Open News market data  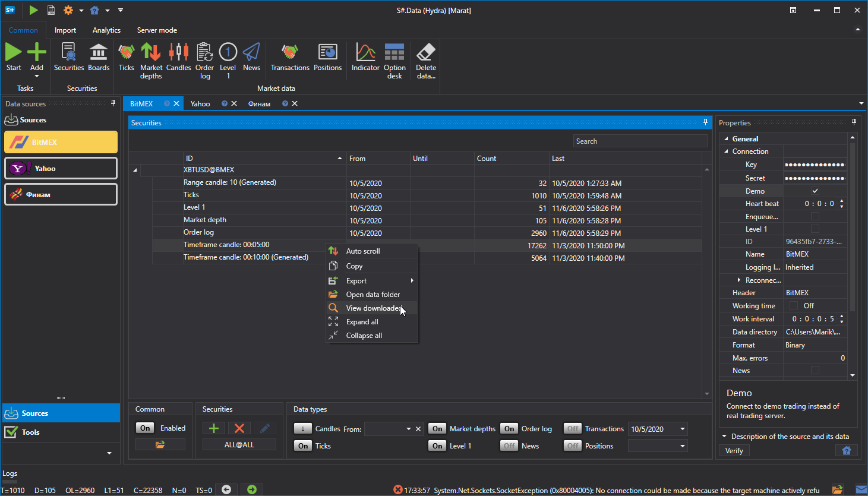coord(252,52)
